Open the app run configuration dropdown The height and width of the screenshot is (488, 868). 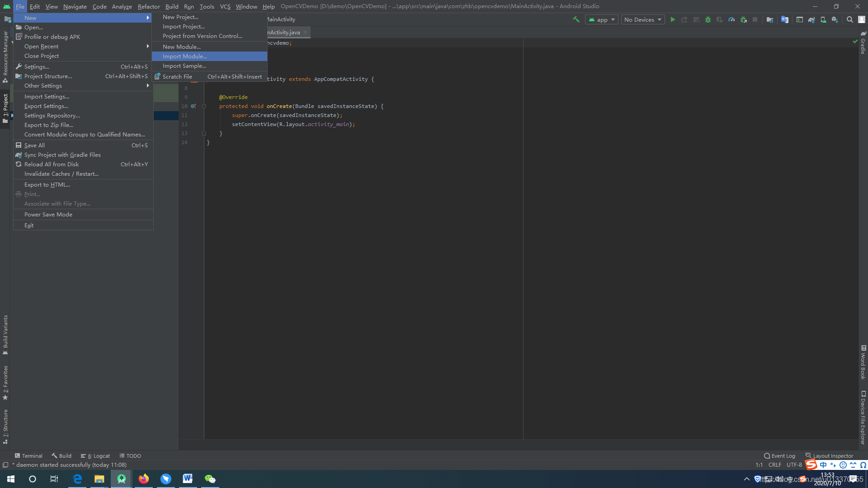601,19
